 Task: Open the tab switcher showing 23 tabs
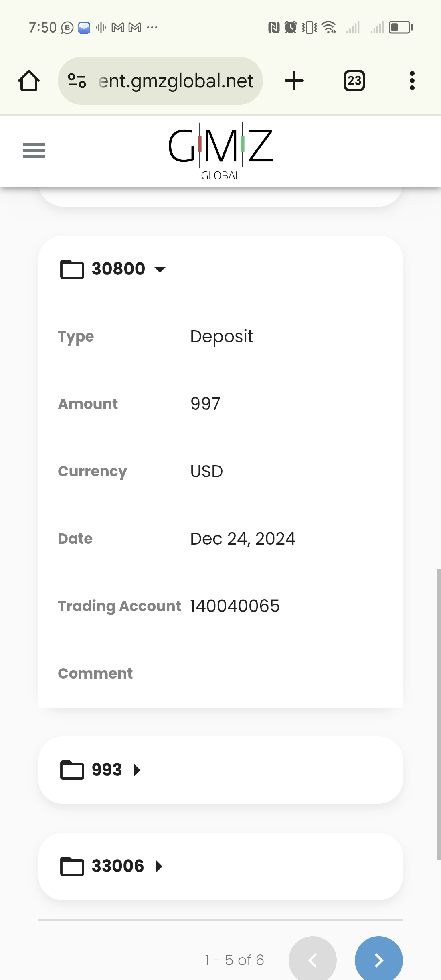click(x=354, y=81)
